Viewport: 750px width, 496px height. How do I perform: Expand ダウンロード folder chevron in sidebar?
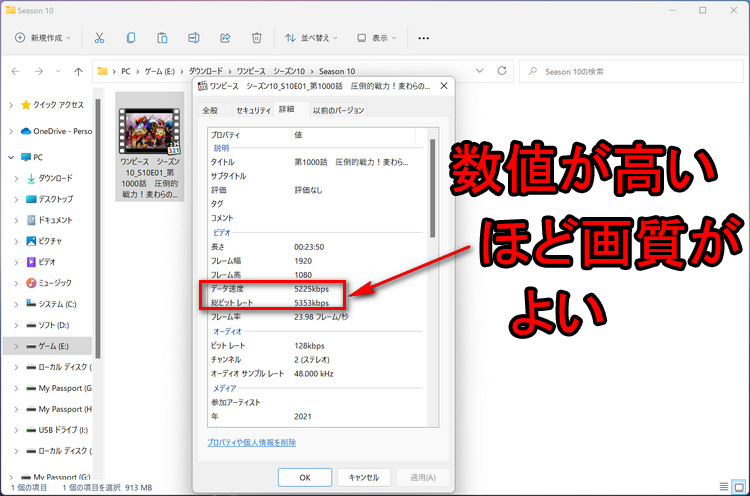click(x=17, y=178)
